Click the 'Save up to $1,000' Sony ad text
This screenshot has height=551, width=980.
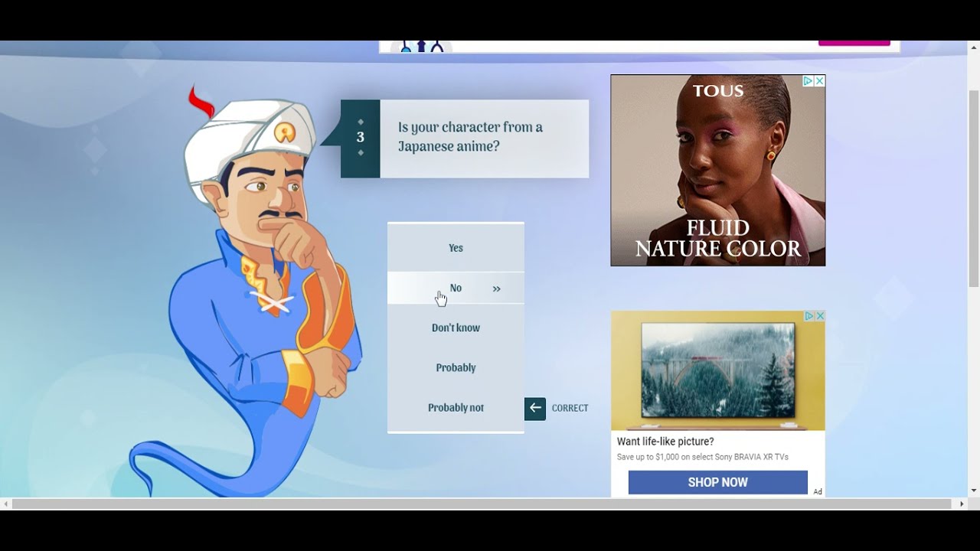(702, 457)
